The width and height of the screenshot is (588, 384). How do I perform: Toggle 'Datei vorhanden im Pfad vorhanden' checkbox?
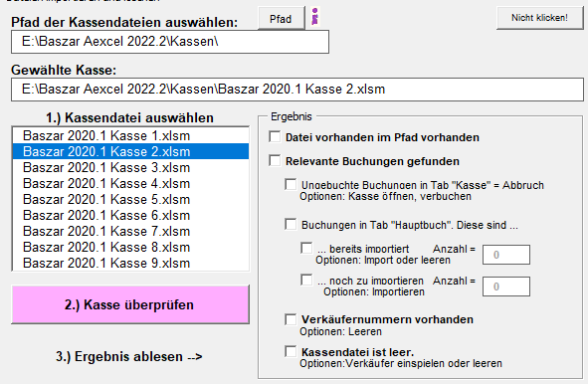tap(275, 137)
